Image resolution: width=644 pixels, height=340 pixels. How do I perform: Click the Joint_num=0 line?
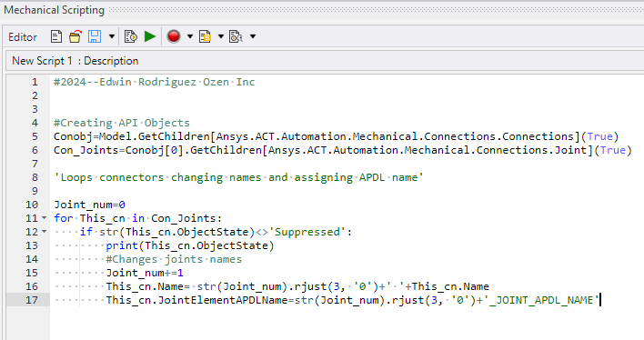coord(89,205)
